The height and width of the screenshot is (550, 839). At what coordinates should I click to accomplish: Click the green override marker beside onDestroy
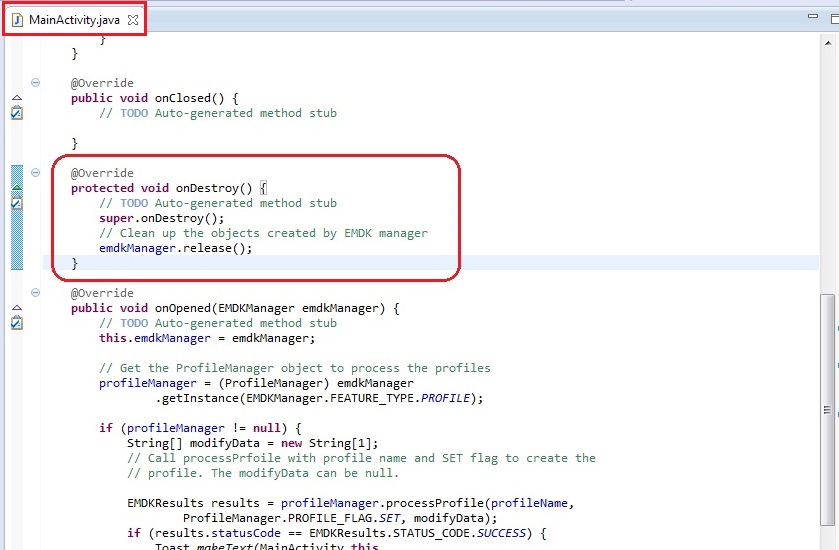16,187
